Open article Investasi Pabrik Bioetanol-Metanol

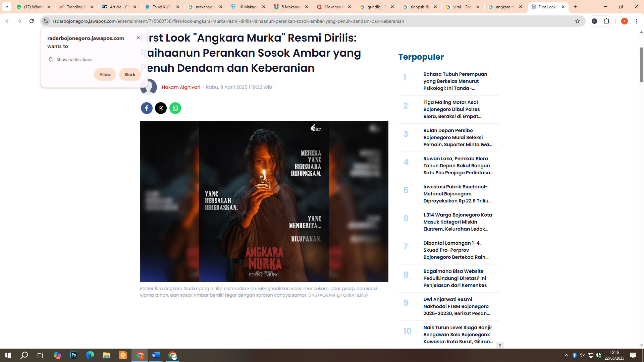coord(458,194)
